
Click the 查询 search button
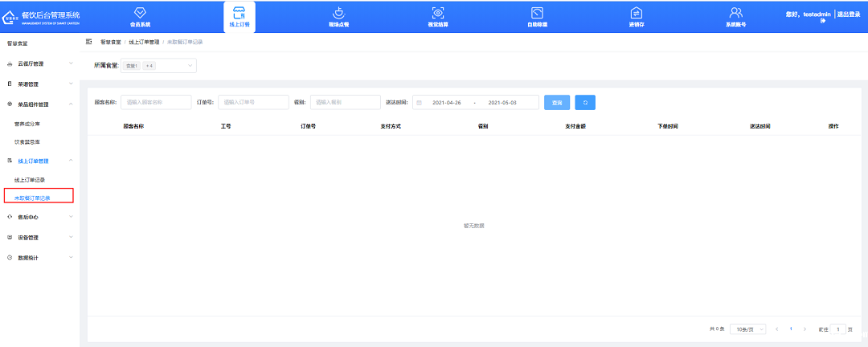click(x=557, y=103)
